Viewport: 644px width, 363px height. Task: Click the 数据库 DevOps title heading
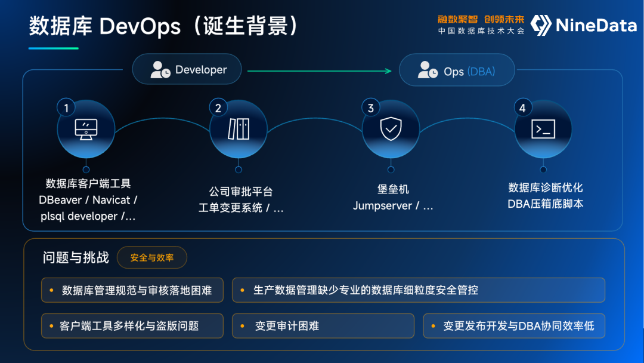[x=165, y=26]
